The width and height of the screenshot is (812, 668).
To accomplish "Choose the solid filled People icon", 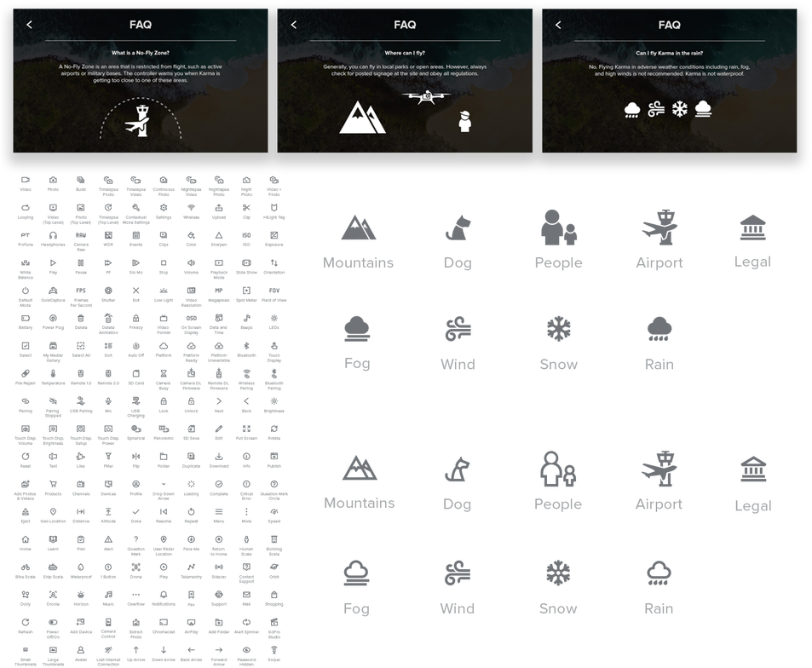I will (x=558, y=227).
